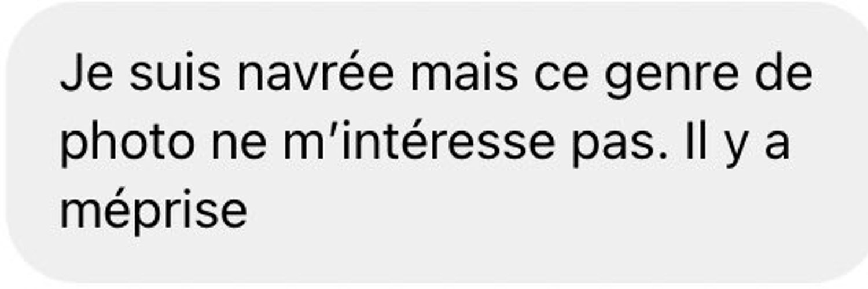
Task: Select the word "méprise" on last line
Action: (x=153, y=210)
